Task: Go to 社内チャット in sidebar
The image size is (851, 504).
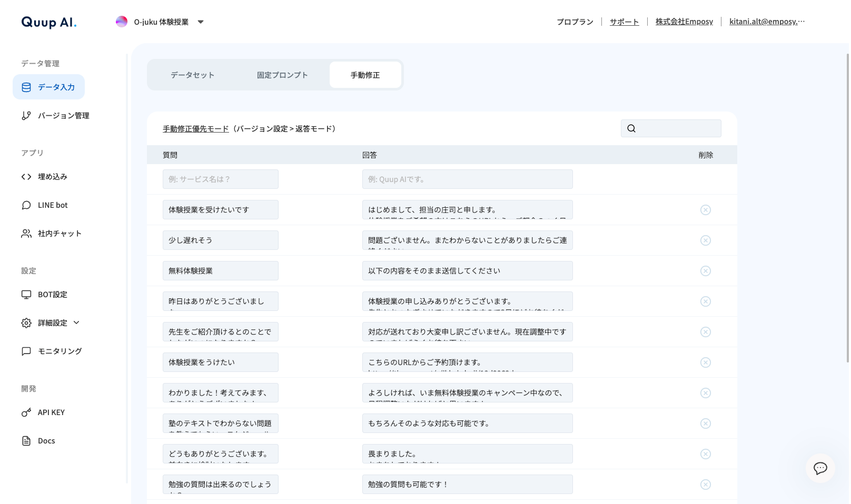Action: tap(59, 234)
